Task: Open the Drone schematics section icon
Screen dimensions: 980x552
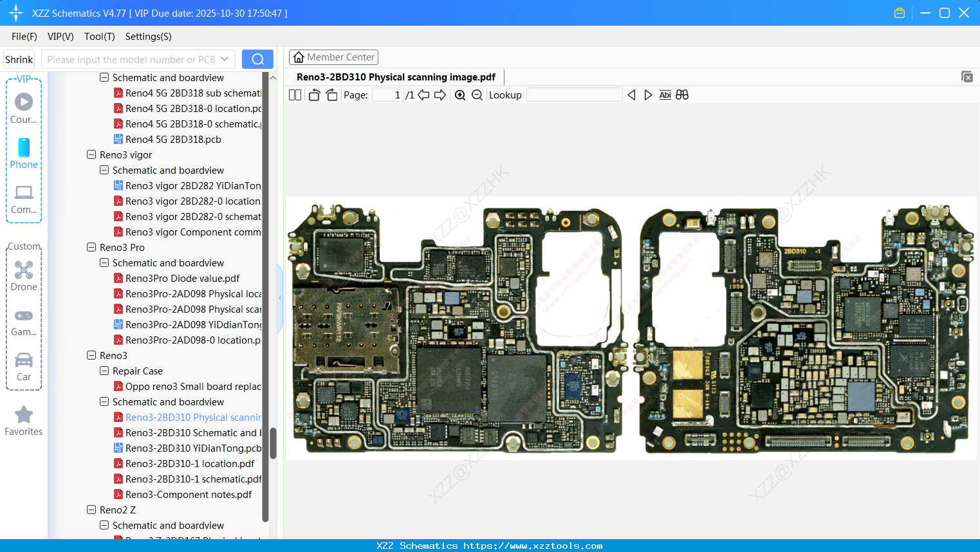Action: point(23,270)
